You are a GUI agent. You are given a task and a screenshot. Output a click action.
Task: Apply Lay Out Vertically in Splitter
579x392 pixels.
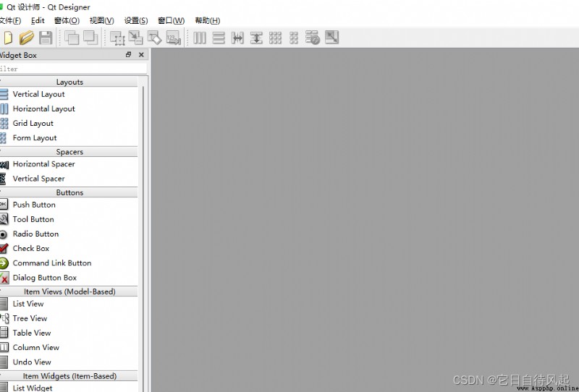point(256,38)
